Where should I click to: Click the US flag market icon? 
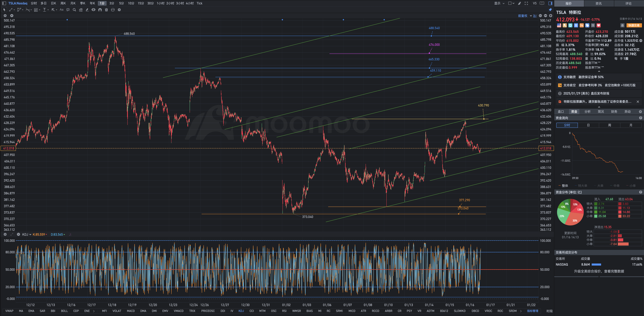559,25
